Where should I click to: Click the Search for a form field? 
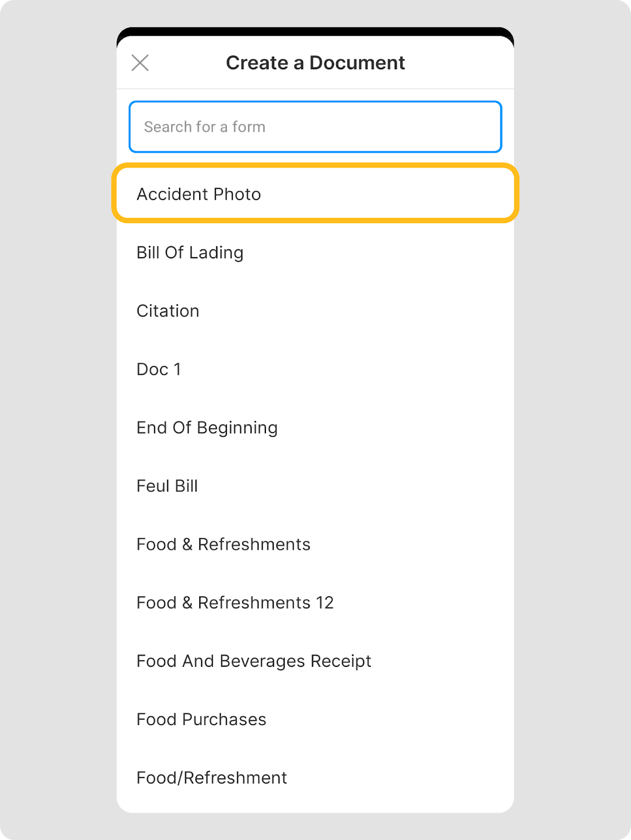[x=315, y=127]
